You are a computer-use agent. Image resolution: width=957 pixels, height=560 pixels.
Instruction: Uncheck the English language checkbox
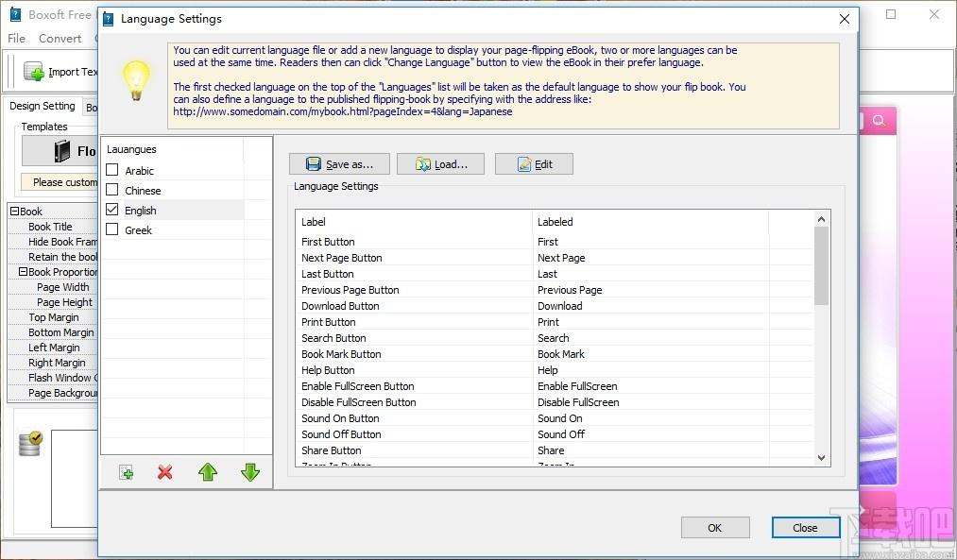pos(112,210)
